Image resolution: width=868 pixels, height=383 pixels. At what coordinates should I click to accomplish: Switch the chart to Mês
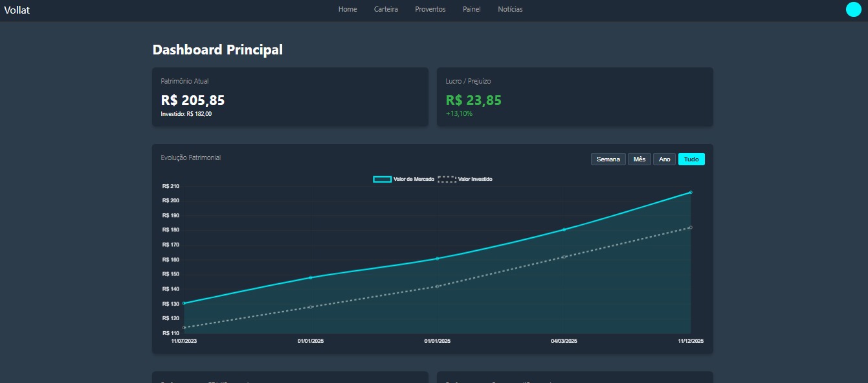click(x=640, y=159)
